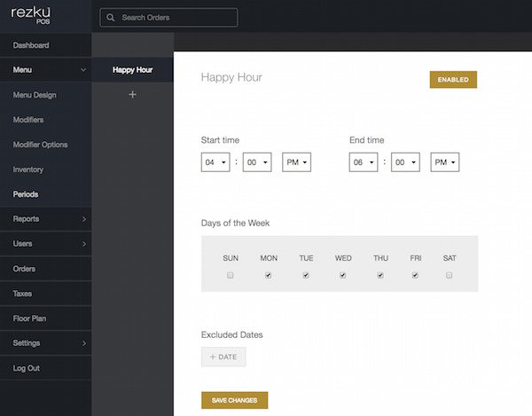Screen dimensions: 532x416
Task: Expand the Reports submenu
Action: (x=83, y=219)
